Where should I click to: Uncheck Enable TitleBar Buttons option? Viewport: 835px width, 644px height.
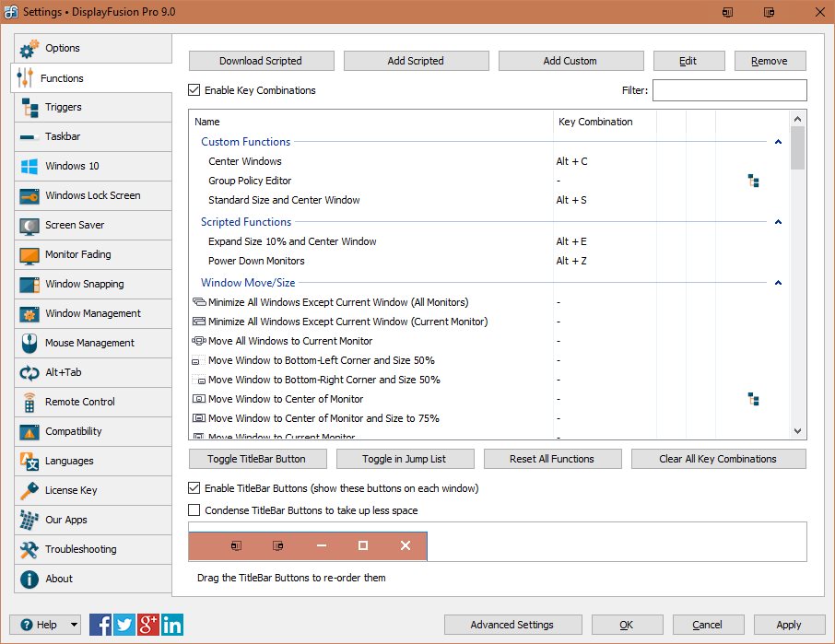[194, 488]
